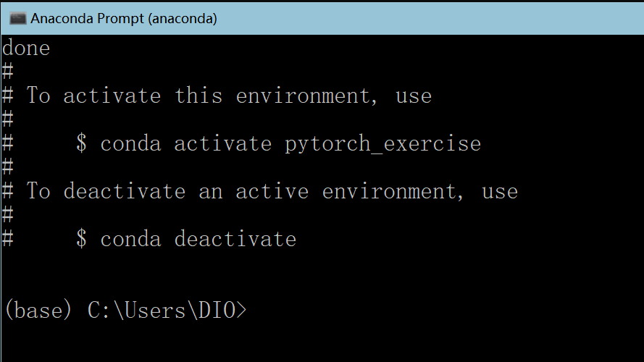Click the 'pytorch_exercise' environment name

(382, 144)
